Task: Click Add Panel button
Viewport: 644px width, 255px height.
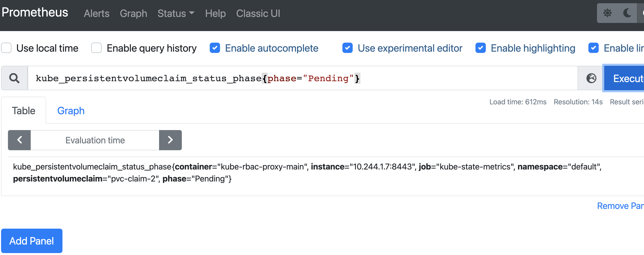Action: [x=32, y=241]
